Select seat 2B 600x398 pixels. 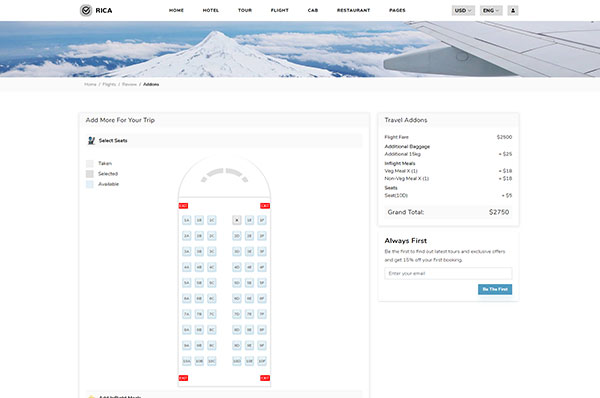[x=199, y=236]
